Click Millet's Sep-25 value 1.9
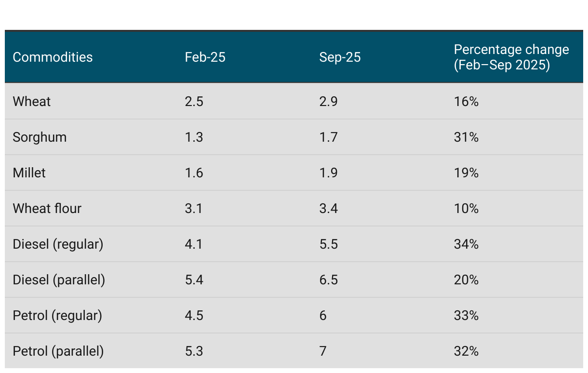 [x=328, y=173]
